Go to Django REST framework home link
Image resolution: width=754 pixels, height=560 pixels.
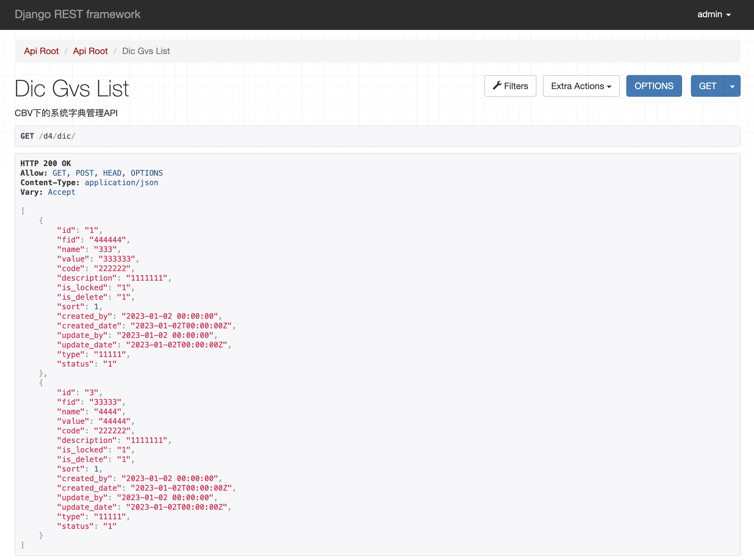(77, 15)
